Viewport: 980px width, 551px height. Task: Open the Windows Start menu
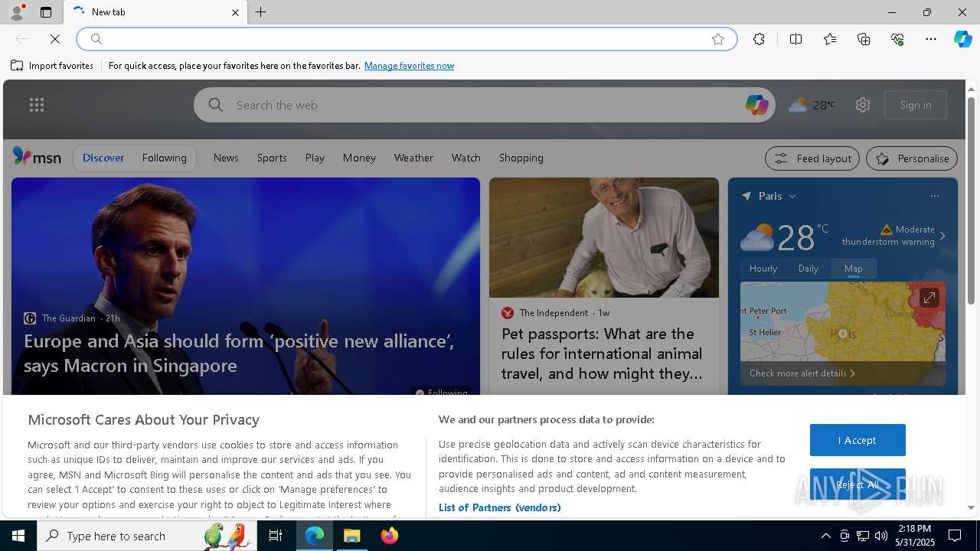tap(18, 536)
